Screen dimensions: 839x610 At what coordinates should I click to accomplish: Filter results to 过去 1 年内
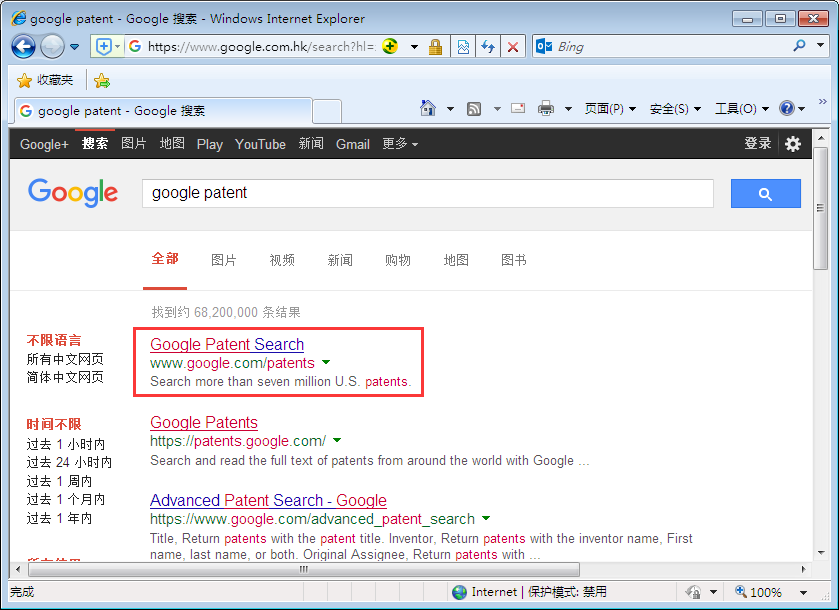(59, 518)
